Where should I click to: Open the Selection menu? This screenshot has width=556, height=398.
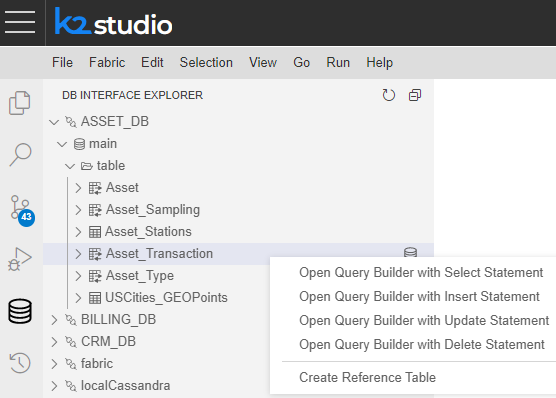coord(206,62)
